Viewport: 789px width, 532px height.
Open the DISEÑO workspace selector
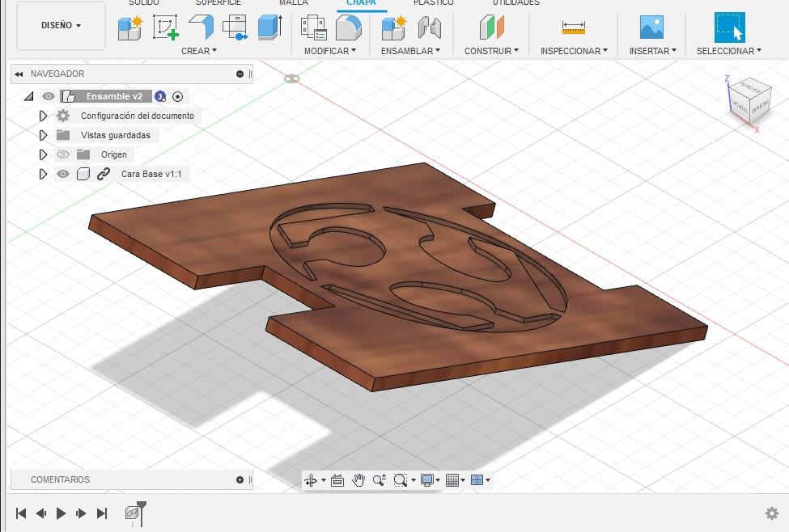click(60, 25)
